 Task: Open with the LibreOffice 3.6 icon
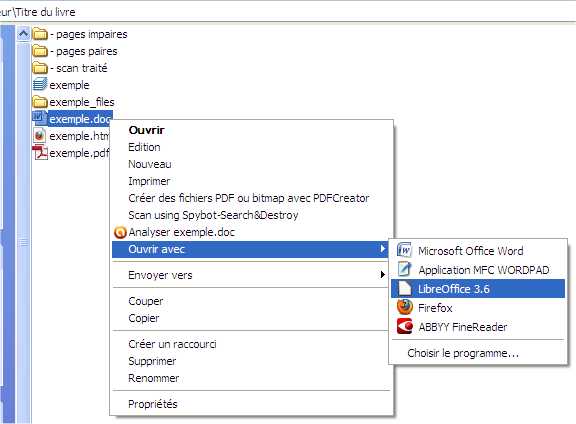404,288
